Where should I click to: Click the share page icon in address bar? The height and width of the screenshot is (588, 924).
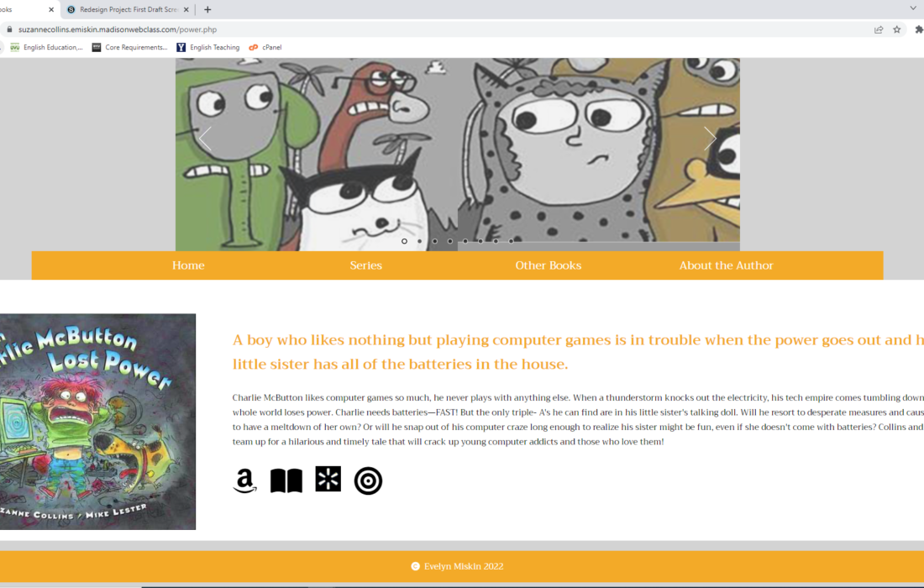[x=879, y=29]
